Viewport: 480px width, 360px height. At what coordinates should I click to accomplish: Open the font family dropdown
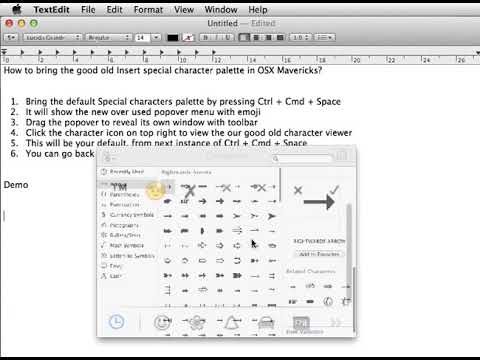pos(52,37)
